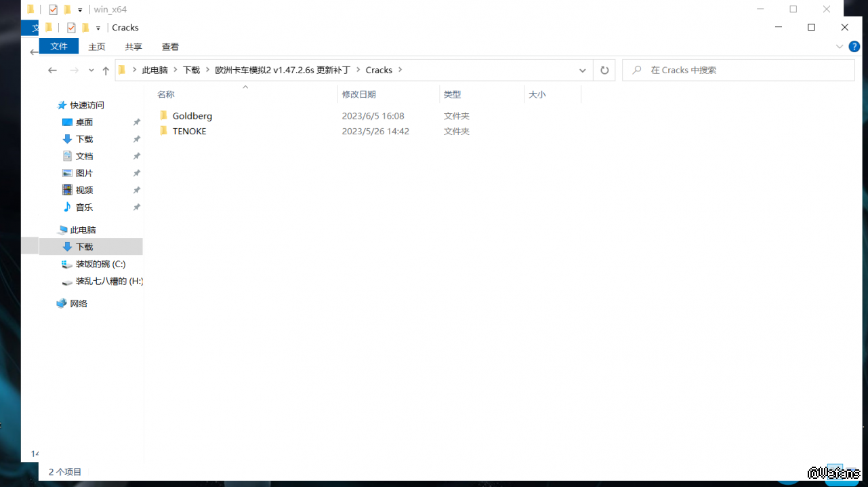Click new folder icon in title bar
Image resolution: width=868 pixels, height=487 pixels.
85,28
